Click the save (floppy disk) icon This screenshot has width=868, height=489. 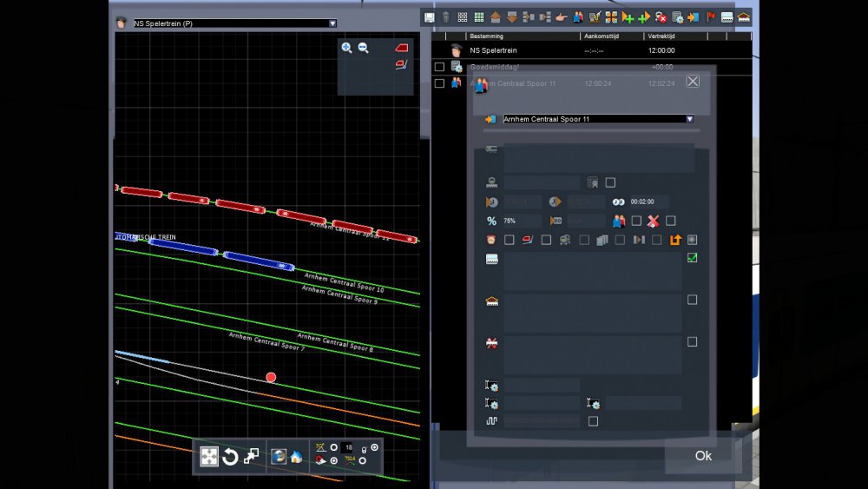tap(429, 17)
